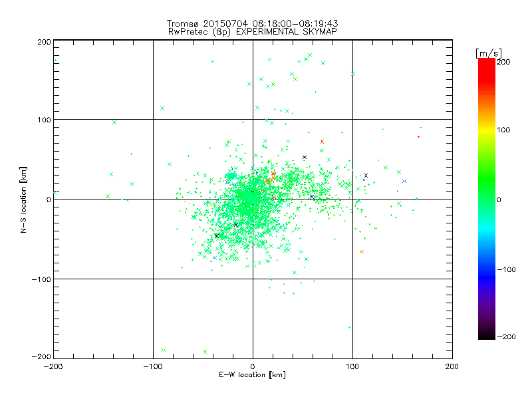Click the blue X marker near 152 km east, 22 km north
Viewport: 532px width, 399px height.
pyautogui.click(x=404, y=181)
